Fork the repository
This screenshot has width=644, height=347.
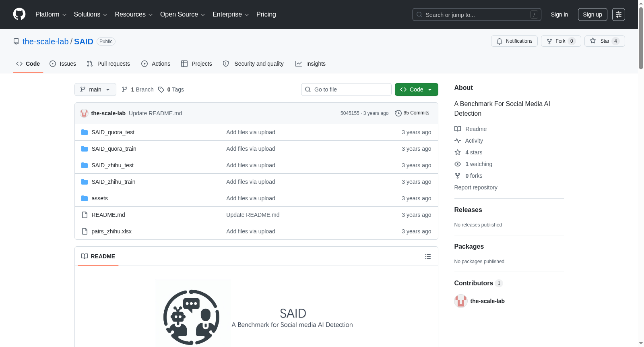561,41
